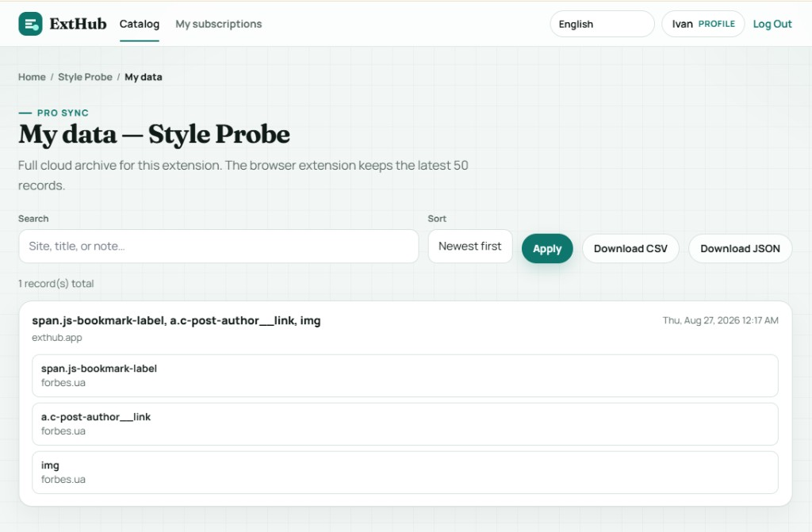
Task: Click the ExtHub brand name
Action: click(78, 24)
